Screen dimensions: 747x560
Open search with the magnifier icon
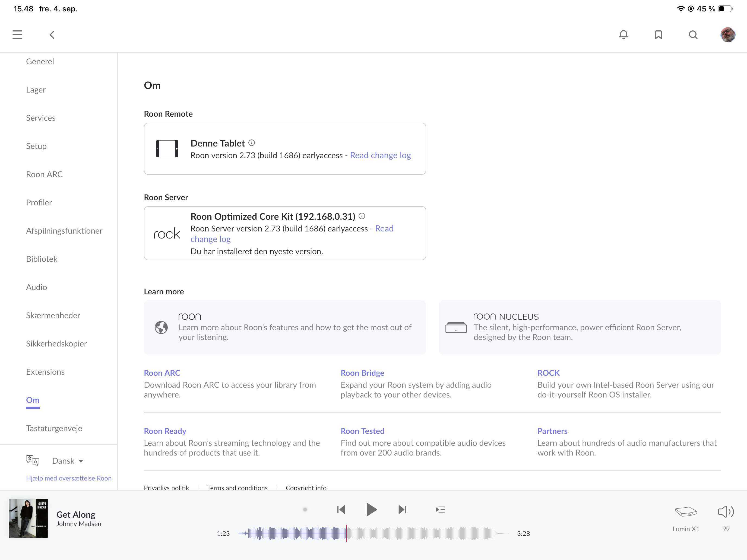[x=693, y=35]
